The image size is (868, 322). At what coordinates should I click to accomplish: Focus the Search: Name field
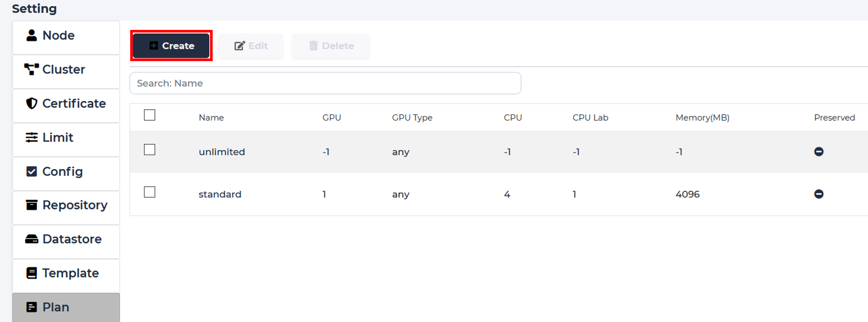pos(325,83)
